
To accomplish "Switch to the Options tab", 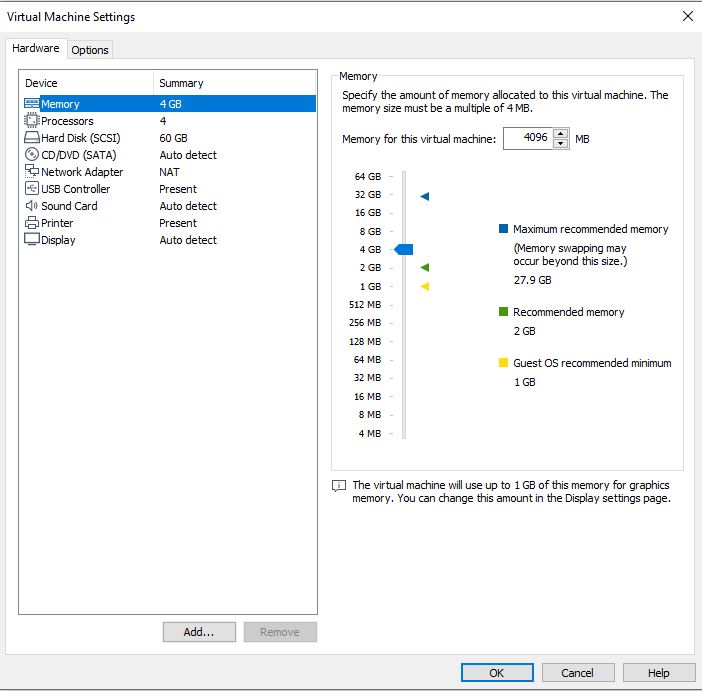I will pos(90,50).
